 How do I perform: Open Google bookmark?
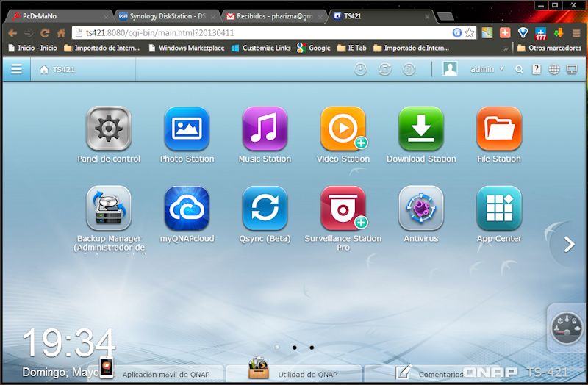point(314,48)
